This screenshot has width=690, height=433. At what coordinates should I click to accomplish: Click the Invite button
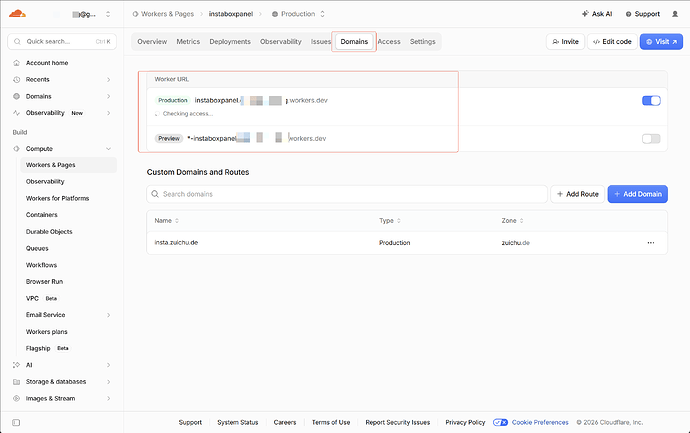pos(565,41)
